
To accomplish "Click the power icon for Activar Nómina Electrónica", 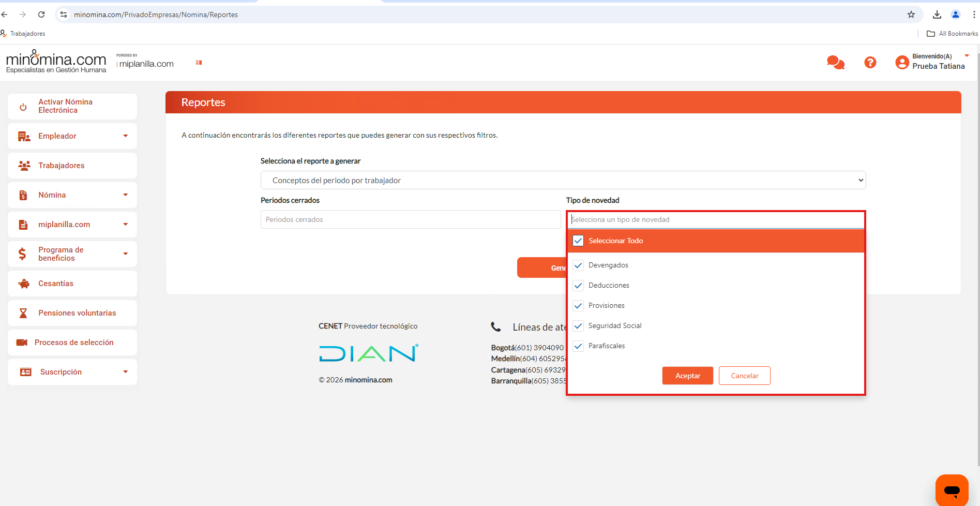I will [23, 107].
